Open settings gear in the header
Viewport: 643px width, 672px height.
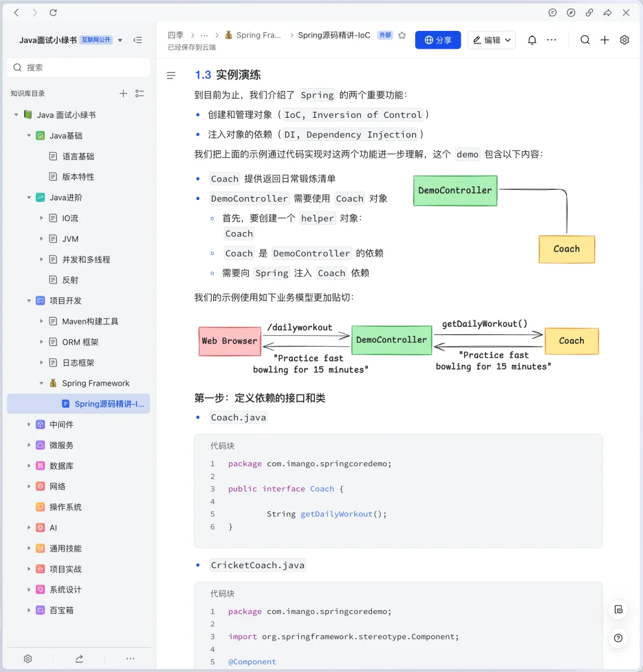point(625,40)
